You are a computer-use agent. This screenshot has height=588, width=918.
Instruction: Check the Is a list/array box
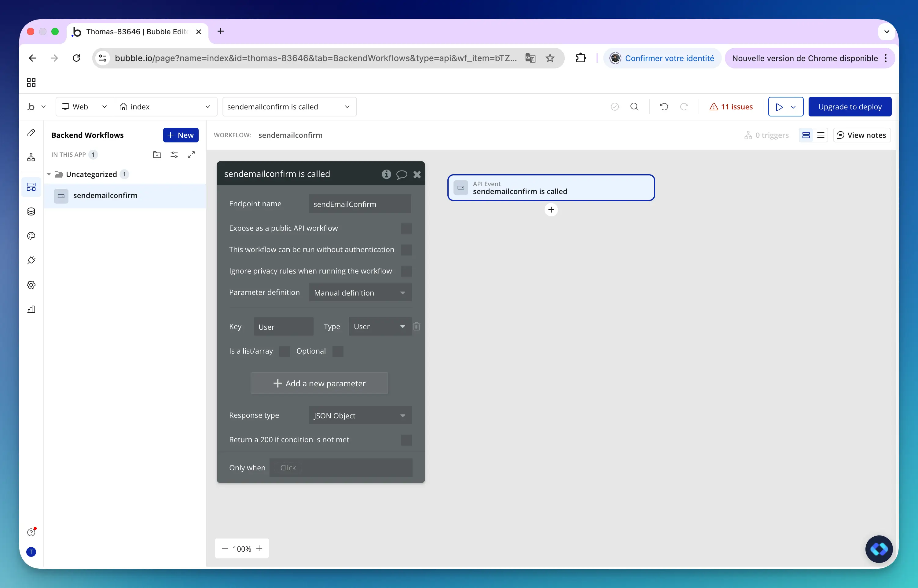[285, 351]
